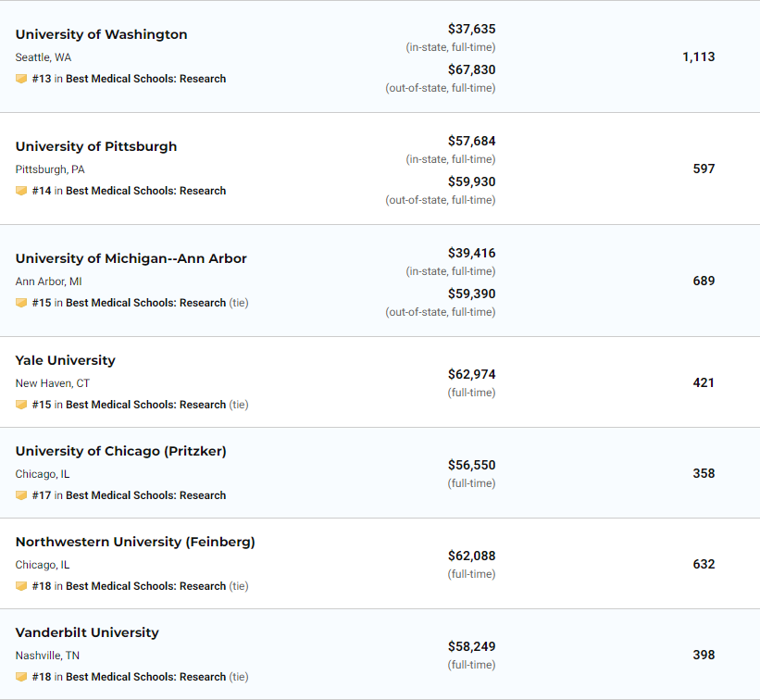Click the badge icon next to Vanderbilt's #18 ranking
The height and width of the screenshot is (700, 760).
[21, 676]
